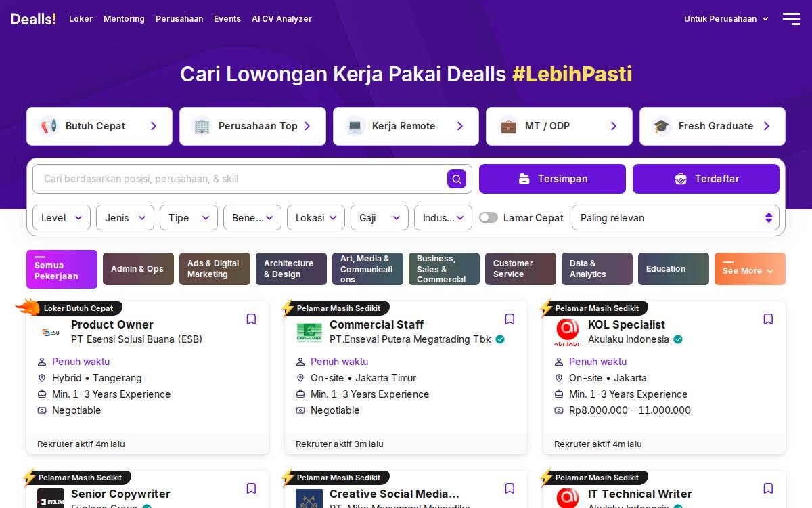Open the Paling relevan sort dropdown
Screen dimensions: 812x508
(x=675, y=217)
